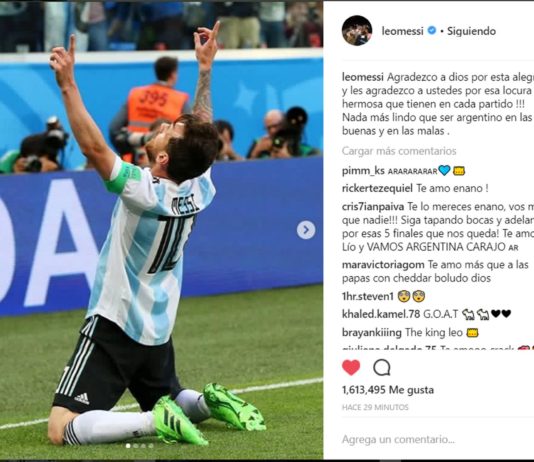Expand Cargar más comentarios
The width and height of the screenshot is (534, 462).
coord(399,151)
